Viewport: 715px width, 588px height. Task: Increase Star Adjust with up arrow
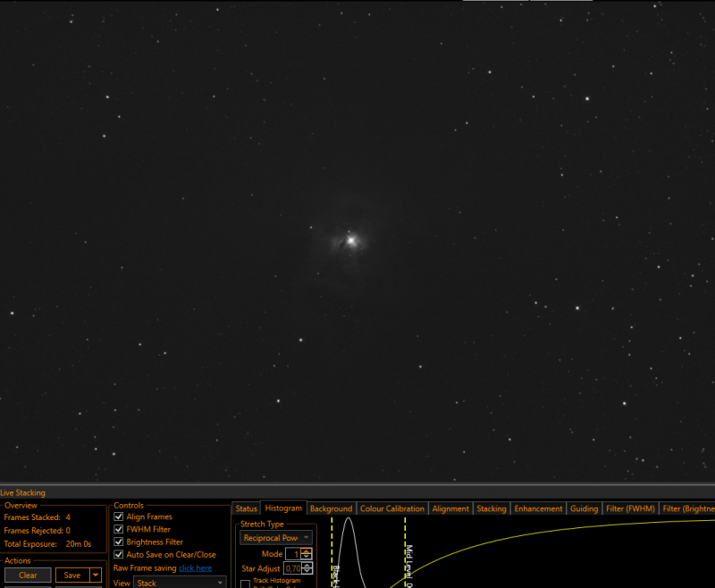point(307,566)
